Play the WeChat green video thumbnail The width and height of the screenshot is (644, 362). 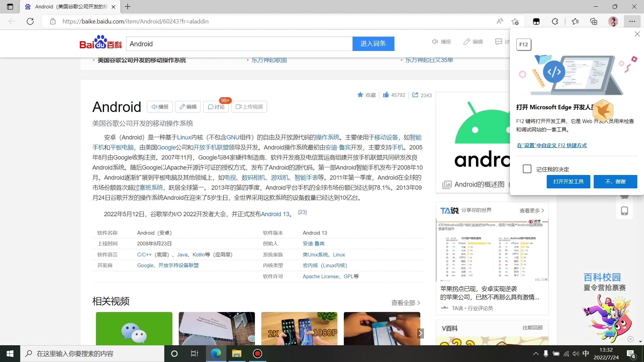click(134, 328)
